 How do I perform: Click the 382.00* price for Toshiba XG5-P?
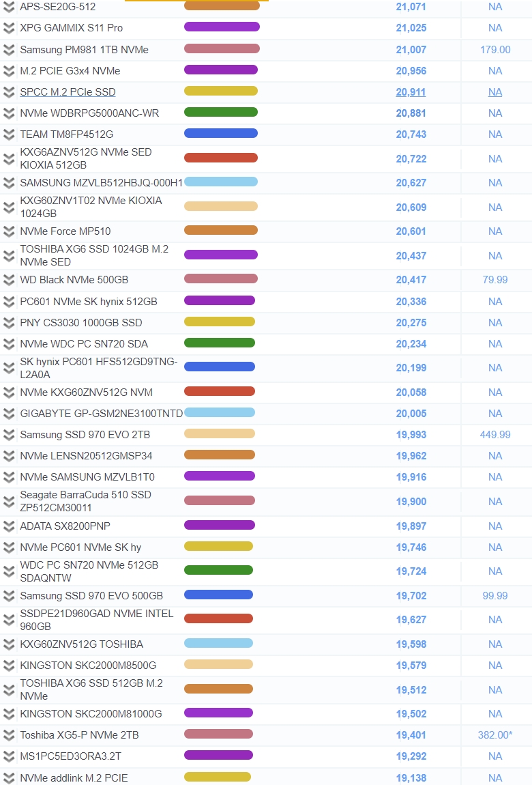495,735
